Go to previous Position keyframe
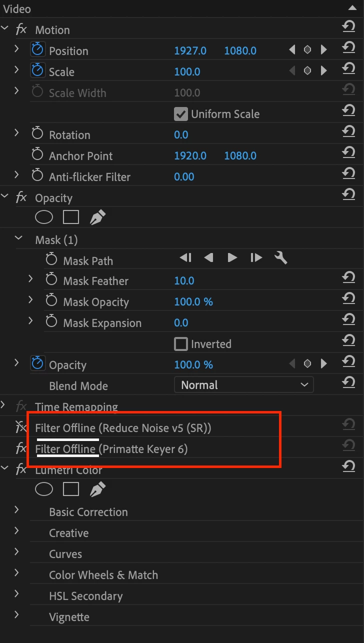 (x=292, y=49)
